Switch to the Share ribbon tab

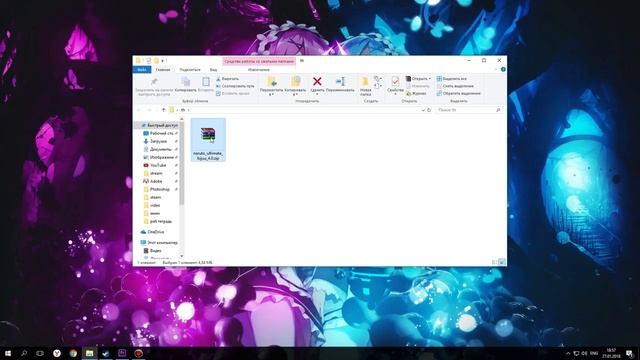pos(190,70)
